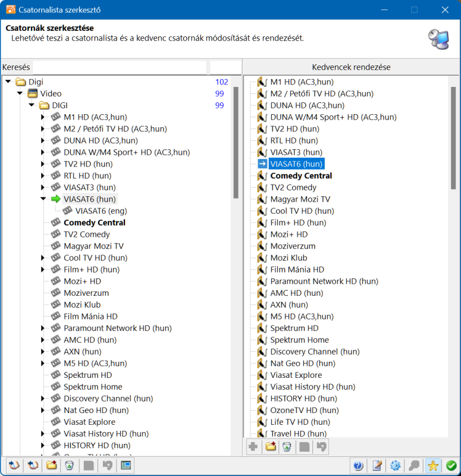Screen dimensions: 461x476
Task: Expand Paramount Network HD (hun) tree node
Action: tap(43, 328)
